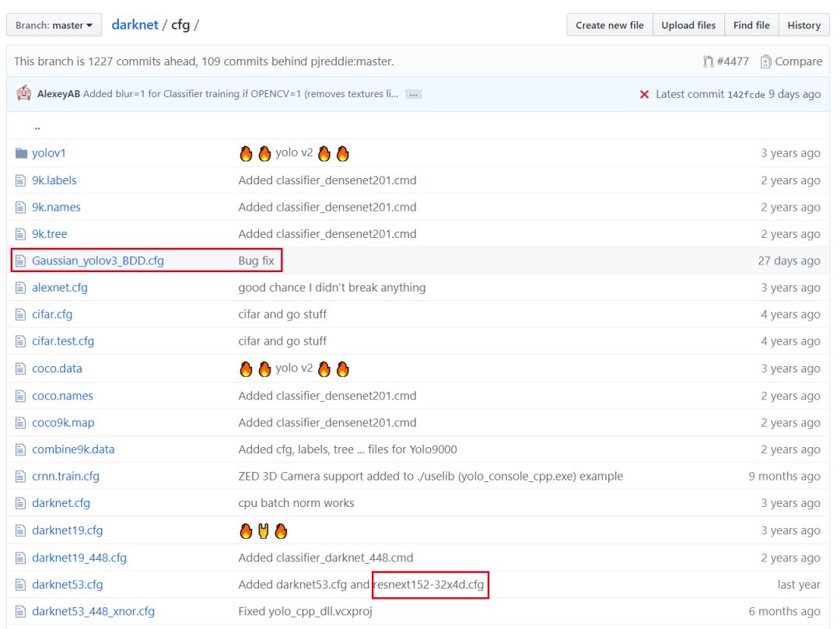Click the file icon next to alexnet.cfg
The width and height of the screenshot is (840, 629).
click(x=20, y=288)
